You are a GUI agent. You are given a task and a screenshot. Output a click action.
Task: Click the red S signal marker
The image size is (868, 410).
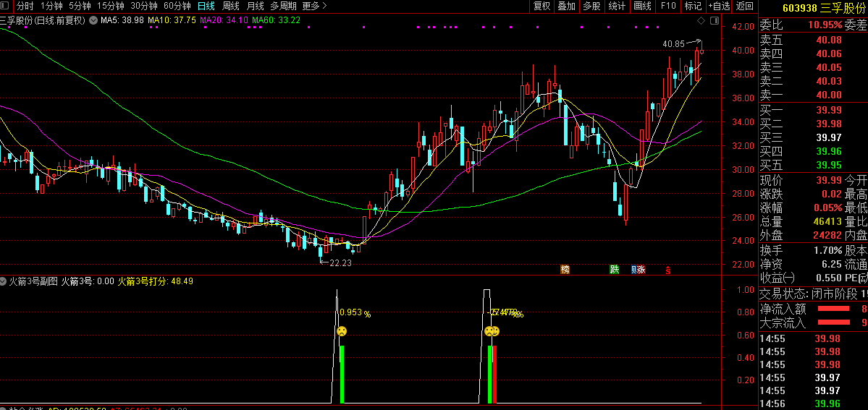coord(667,270)
